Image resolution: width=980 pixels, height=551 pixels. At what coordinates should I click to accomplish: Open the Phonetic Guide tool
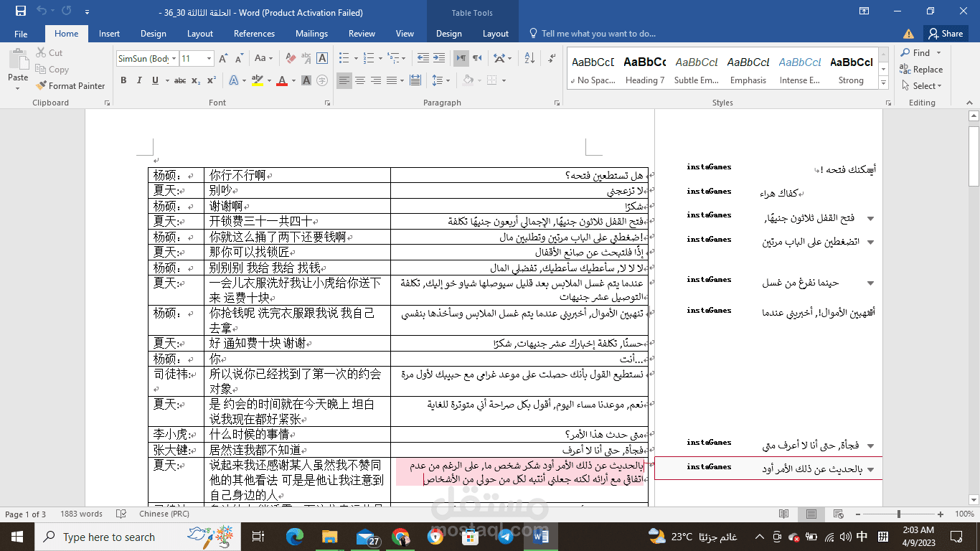coord(306,59)
